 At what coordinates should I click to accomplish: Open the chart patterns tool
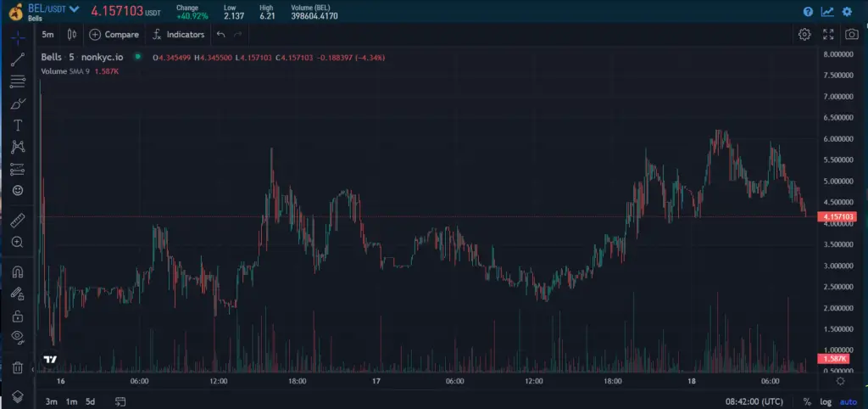(18, 147)
